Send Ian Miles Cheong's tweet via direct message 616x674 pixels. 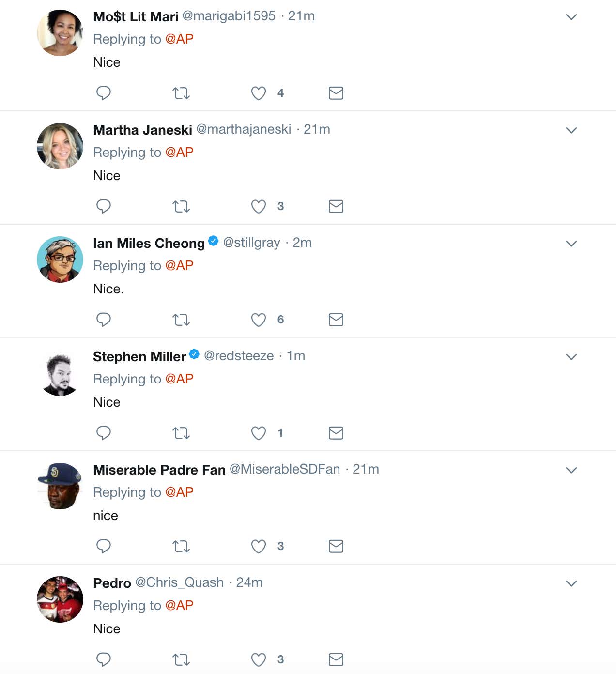336,320
